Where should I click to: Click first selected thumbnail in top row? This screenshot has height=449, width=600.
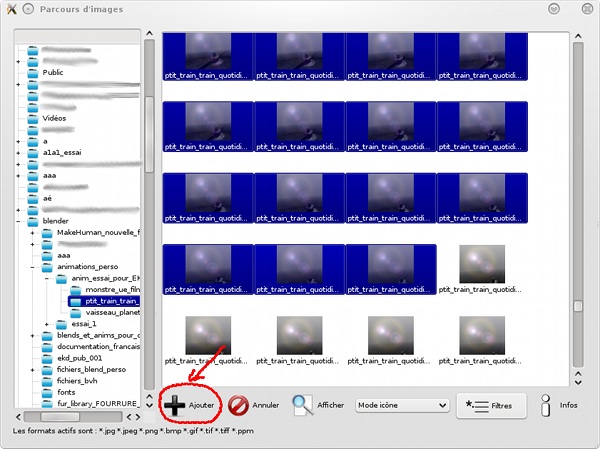[208, 56]
